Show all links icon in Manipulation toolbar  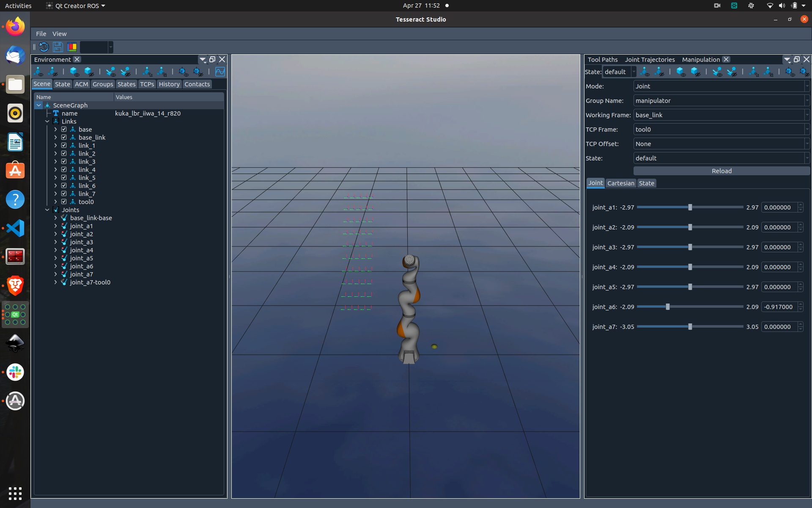[645, 72]
